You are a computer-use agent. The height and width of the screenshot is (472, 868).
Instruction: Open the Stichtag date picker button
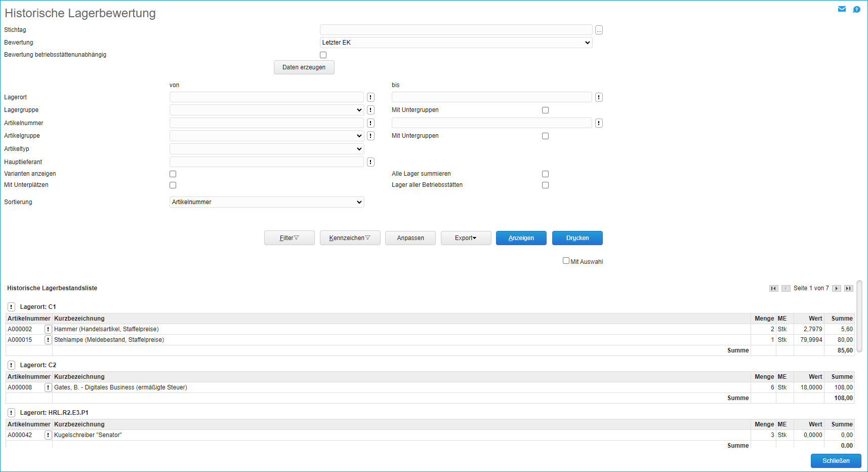click(x=599, y=30)
